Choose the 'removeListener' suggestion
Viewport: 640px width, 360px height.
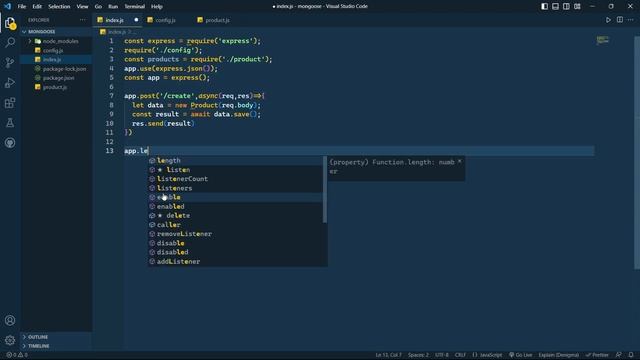(236, 234)
